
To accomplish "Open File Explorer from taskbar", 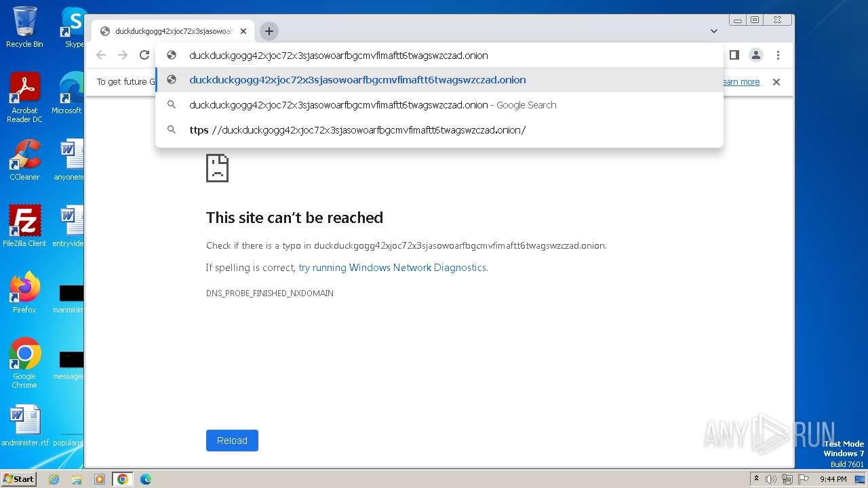I will [77, 479].
